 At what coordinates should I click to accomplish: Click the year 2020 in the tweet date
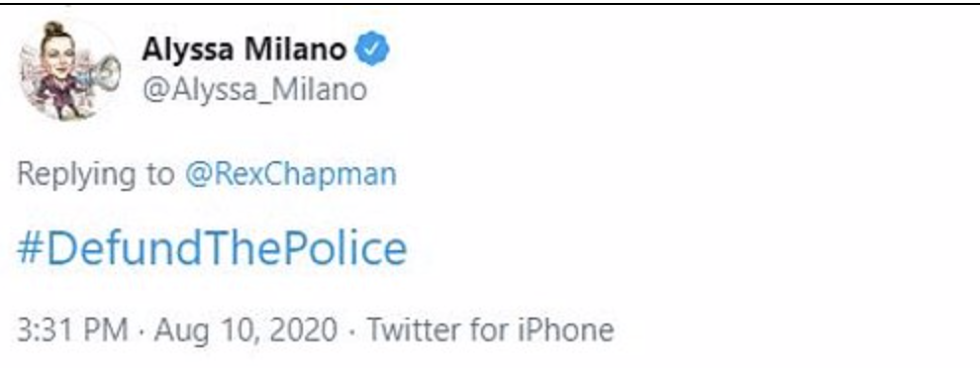pos(304,329)
